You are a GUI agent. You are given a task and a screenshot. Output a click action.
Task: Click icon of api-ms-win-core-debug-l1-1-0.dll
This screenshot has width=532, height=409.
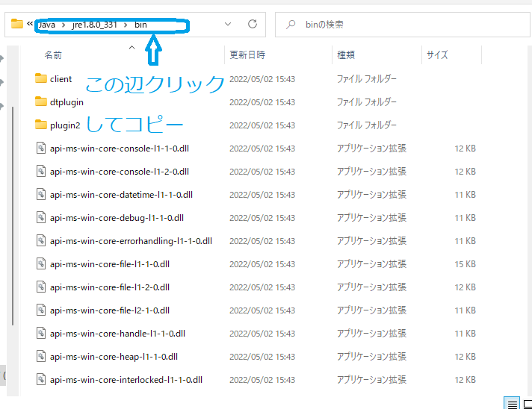[41, 217]
